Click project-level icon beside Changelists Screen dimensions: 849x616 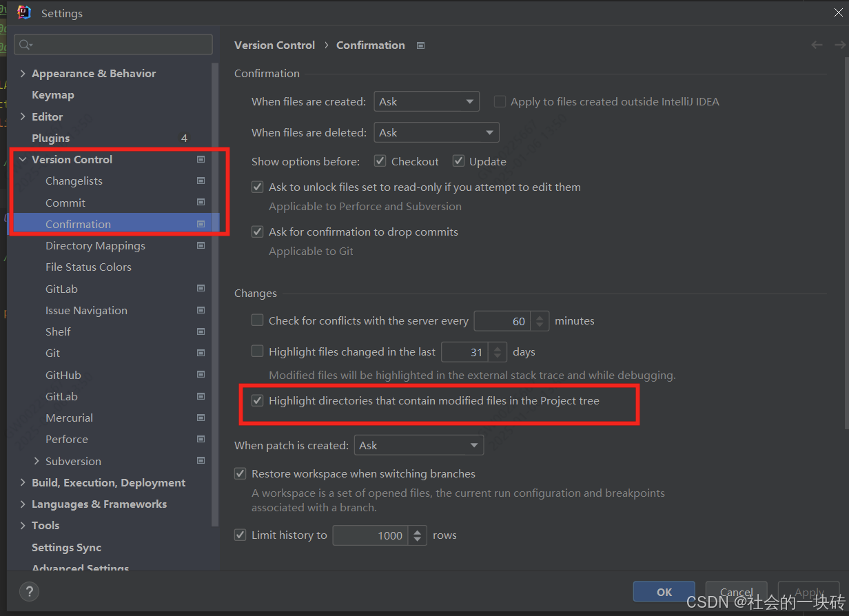(201, 181)
